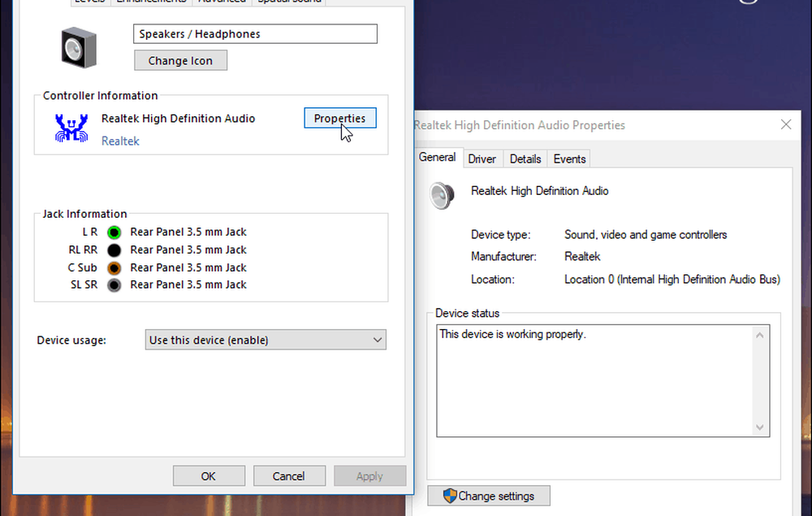Switch to the Enhancements tab
Viewport: 812px width, 516px height.
coord(151,2)
